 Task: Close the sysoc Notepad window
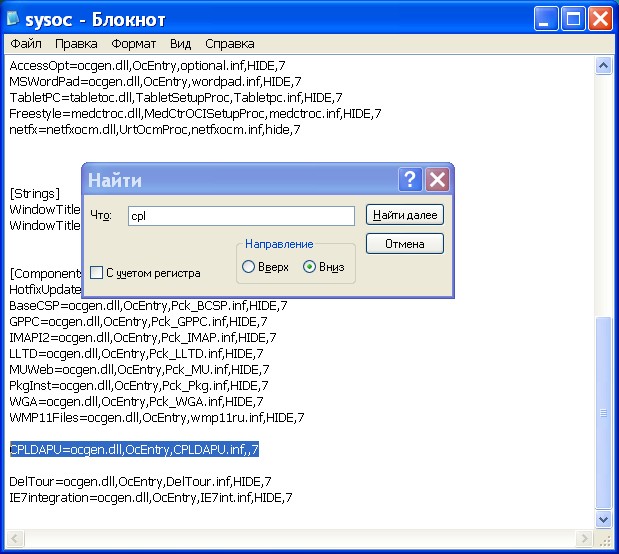pos(600,19)
